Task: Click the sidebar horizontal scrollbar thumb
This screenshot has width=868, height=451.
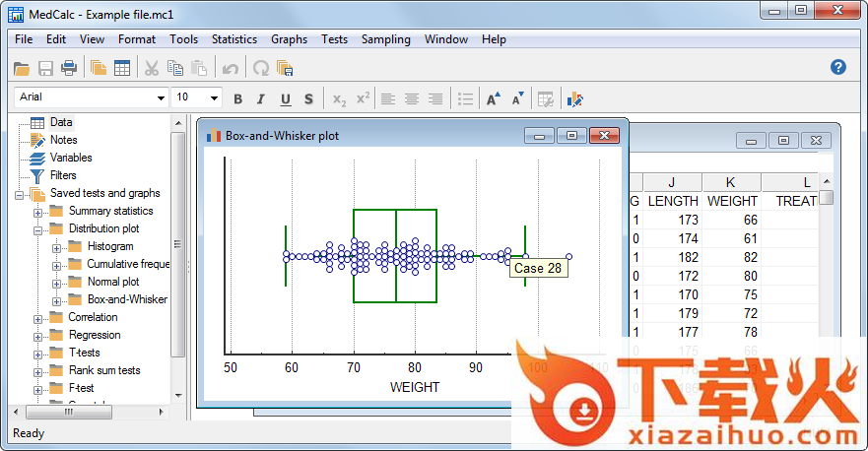Action: (67, 413)
